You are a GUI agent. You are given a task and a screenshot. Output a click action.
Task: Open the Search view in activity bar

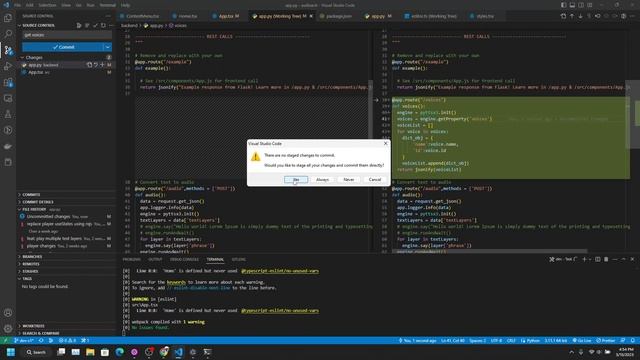(x=8, y=34)
